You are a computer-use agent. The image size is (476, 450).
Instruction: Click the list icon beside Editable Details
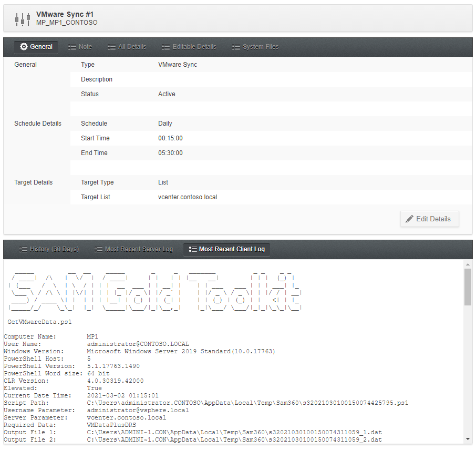[x=165, y=47]
